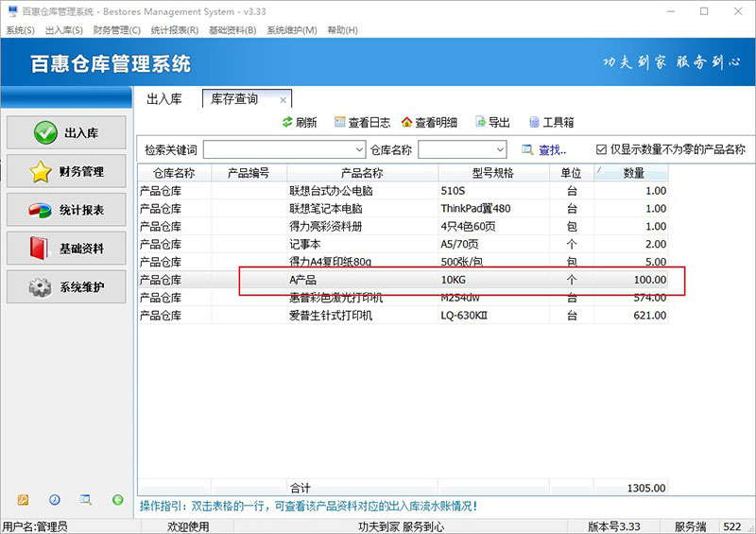
Task: Click green checkmark icon on 出入库 button
Action: pyautogui.click(x=45, y=132)
